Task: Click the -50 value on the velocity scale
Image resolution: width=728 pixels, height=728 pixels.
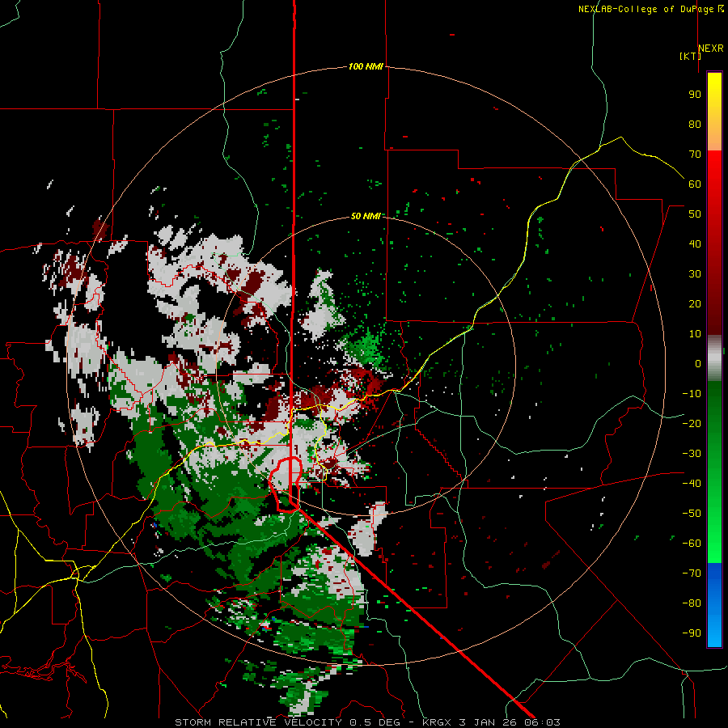Action: coord(692,514)
